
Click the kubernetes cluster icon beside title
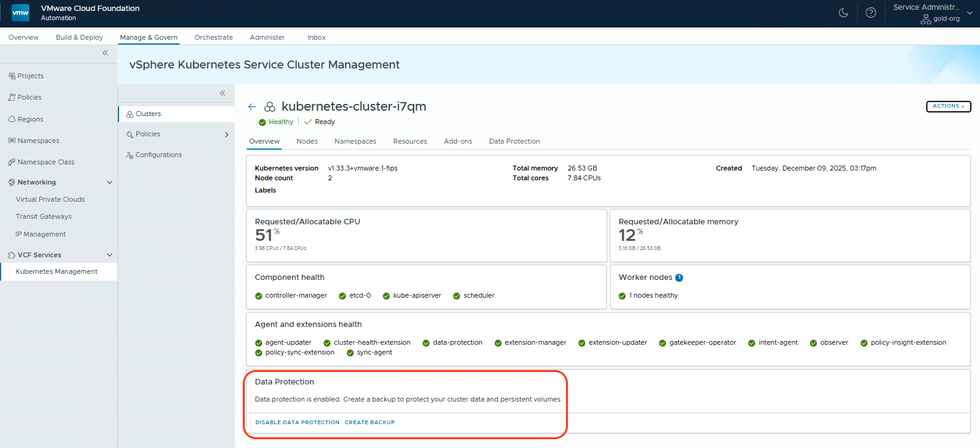click(x=269, y=107)
